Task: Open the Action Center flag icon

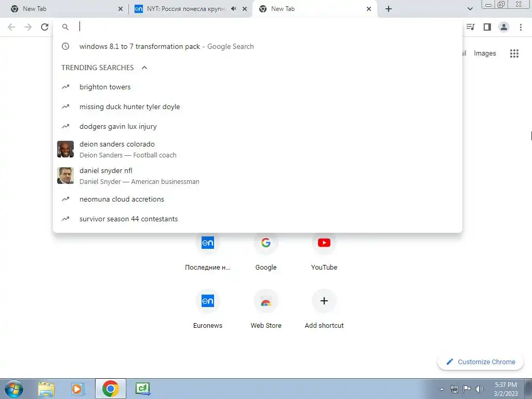Action: pyautogui.click(x=467, y=389)
